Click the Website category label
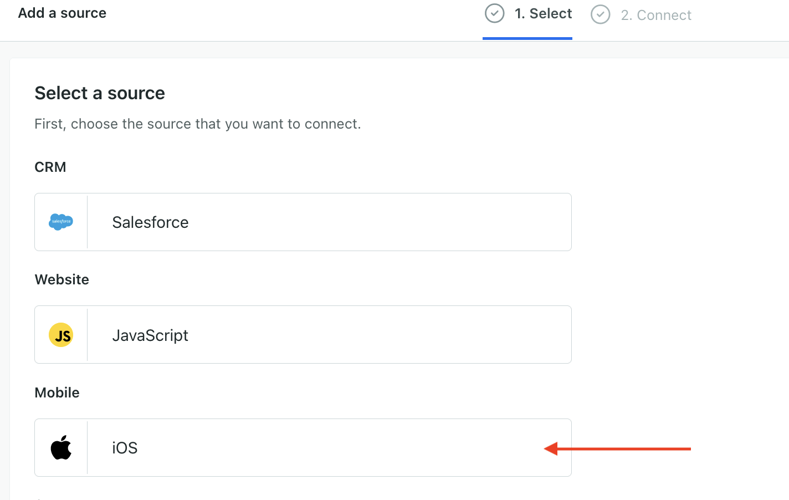The width and height of the screenshot is (789, 500). [x=62, y=280]
